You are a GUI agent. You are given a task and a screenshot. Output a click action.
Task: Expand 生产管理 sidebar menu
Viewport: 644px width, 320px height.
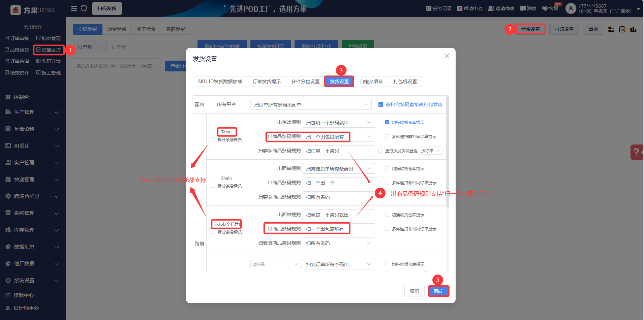click(33, 112)
